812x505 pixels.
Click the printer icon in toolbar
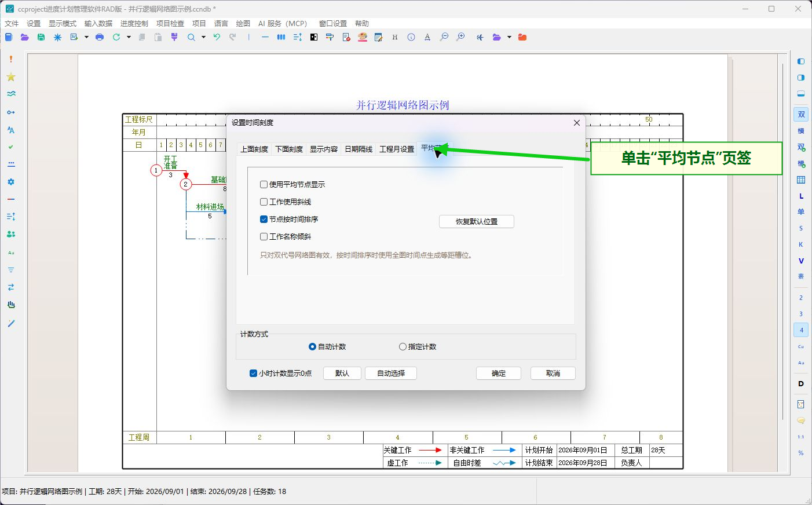(100, 37)
